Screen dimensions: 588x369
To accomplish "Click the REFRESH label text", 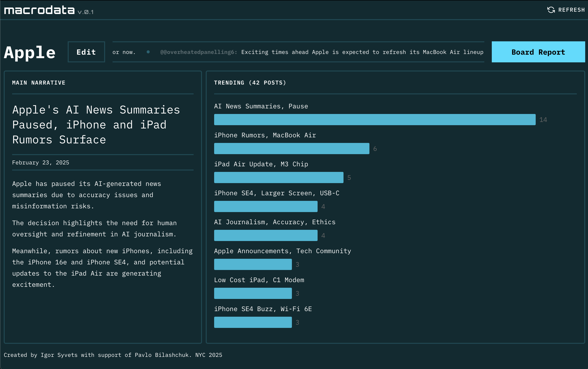I will (x=571, y=10).
